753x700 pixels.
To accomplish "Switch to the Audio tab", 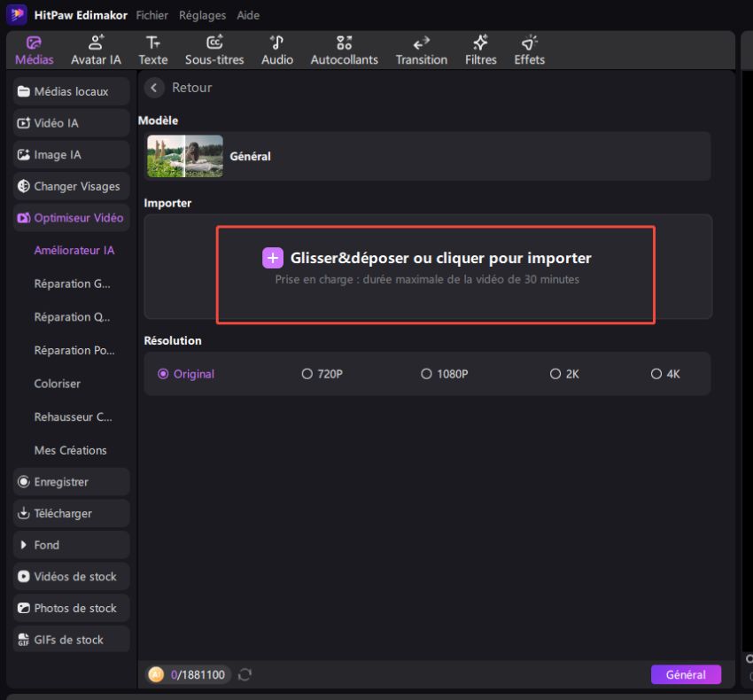I will click(x=277, y=51).
